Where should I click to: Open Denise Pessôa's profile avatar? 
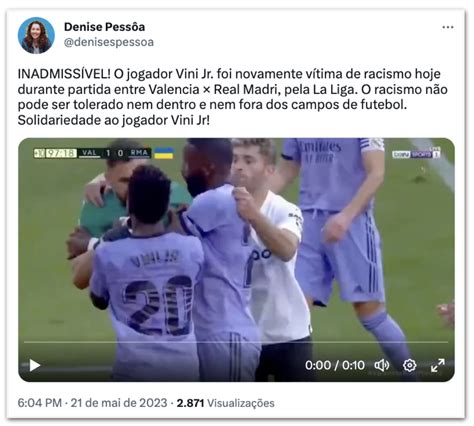(x=36, y=35)
